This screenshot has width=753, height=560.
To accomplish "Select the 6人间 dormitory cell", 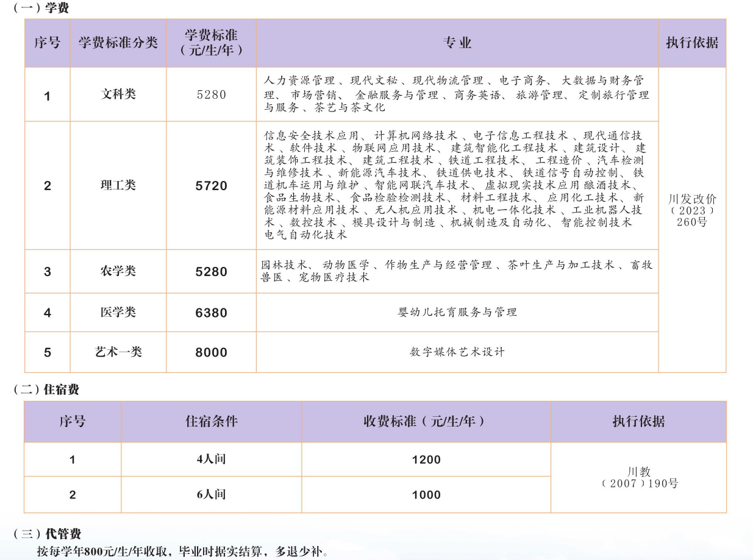I will pos(211,495).
